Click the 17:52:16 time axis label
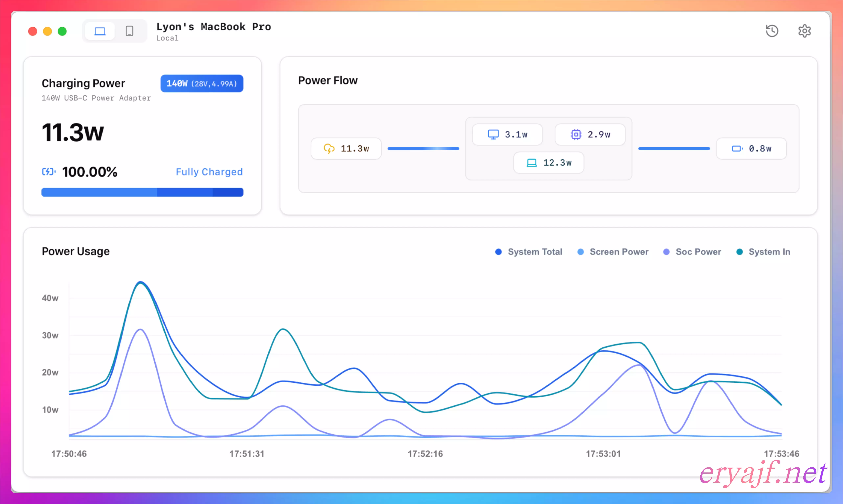 425,454
